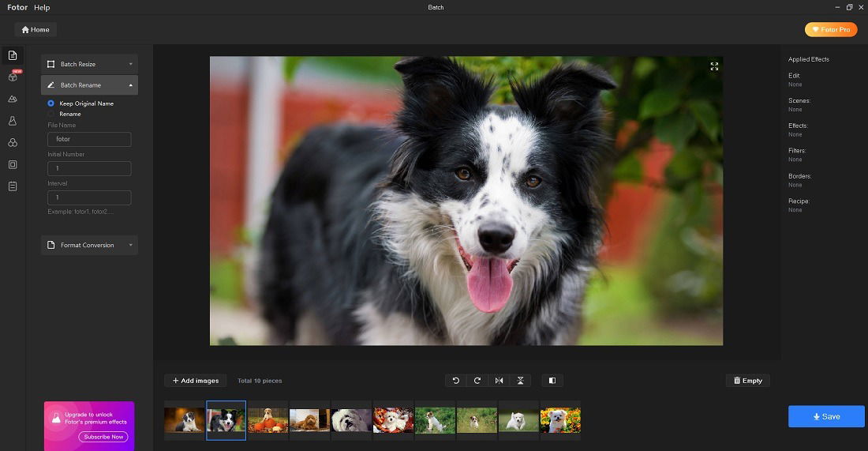Toggle before/after compare icon
Viewport: 868px width, 451px height.
552,381
